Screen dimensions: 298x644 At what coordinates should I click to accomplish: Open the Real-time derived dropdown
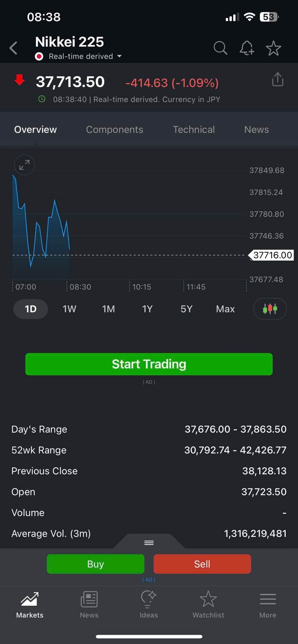tap(81, 56)
